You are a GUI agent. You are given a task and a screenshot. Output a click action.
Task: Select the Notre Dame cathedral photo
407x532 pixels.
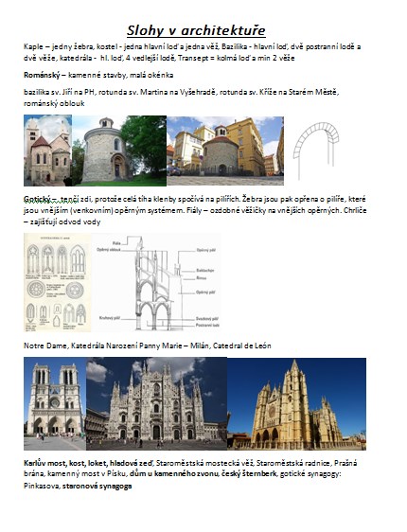pos(55,404)
